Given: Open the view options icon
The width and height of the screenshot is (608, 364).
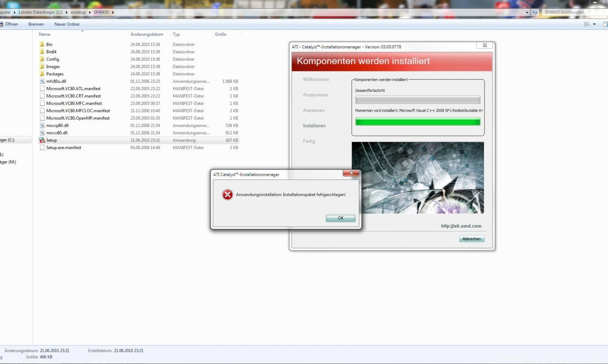Looking at the screenshot, I should click(587, 24).
